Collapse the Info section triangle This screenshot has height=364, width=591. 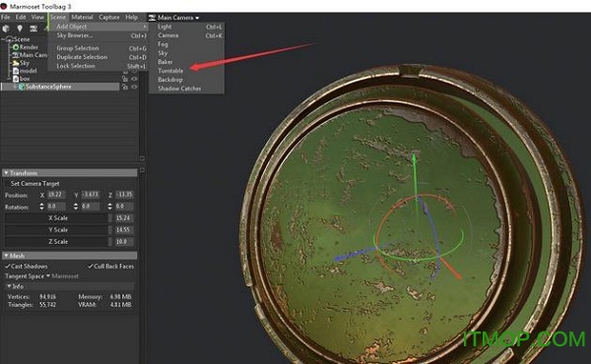9,286
